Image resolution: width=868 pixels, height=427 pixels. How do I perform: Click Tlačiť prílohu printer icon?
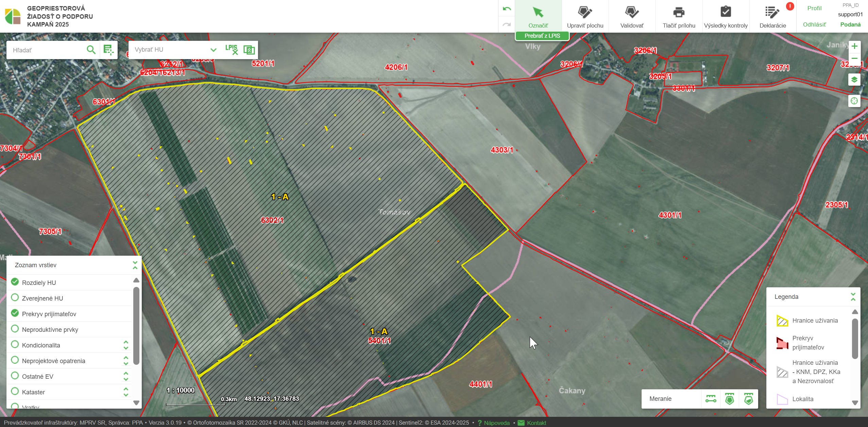point(679,13)
